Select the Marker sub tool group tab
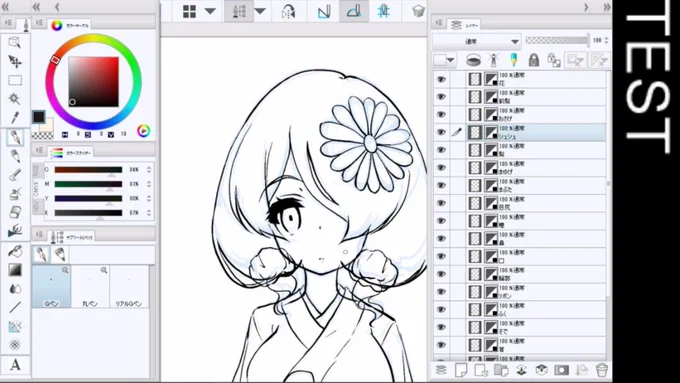680x383 pixels. [x=60, y=254]
